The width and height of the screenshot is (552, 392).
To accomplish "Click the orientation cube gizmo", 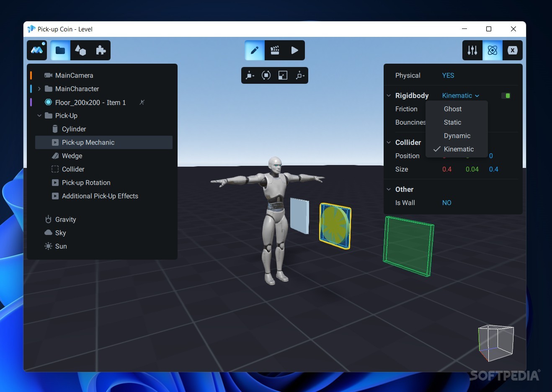I will click(x=496, y=343).
